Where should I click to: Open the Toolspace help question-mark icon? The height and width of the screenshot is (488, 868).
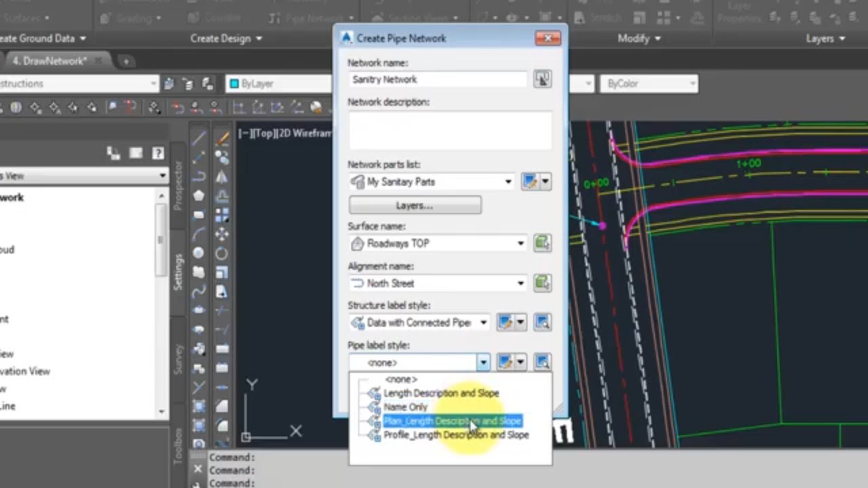tap(157, 153)
